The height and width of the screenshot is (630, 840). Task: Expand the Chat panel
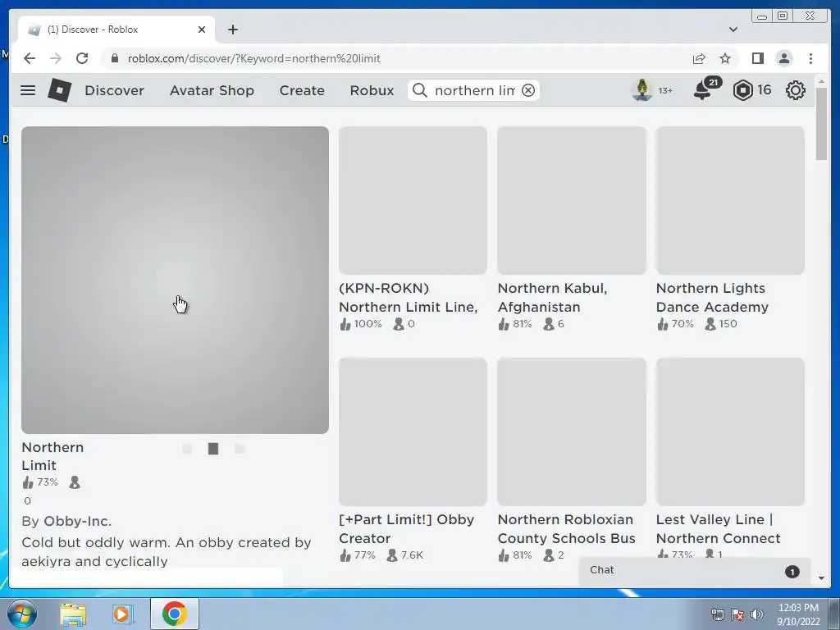(x=694, y=571)
